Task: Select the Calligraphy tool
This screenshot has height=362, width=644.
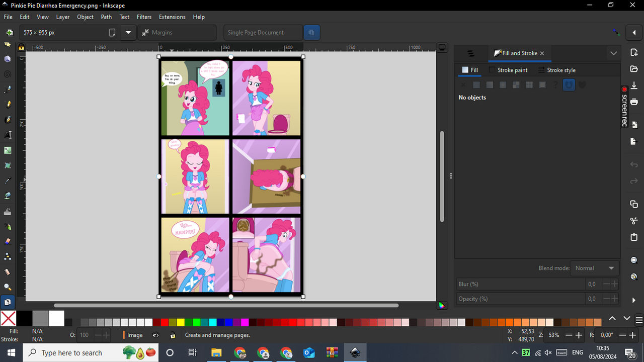Action: [x=8, y=120]
